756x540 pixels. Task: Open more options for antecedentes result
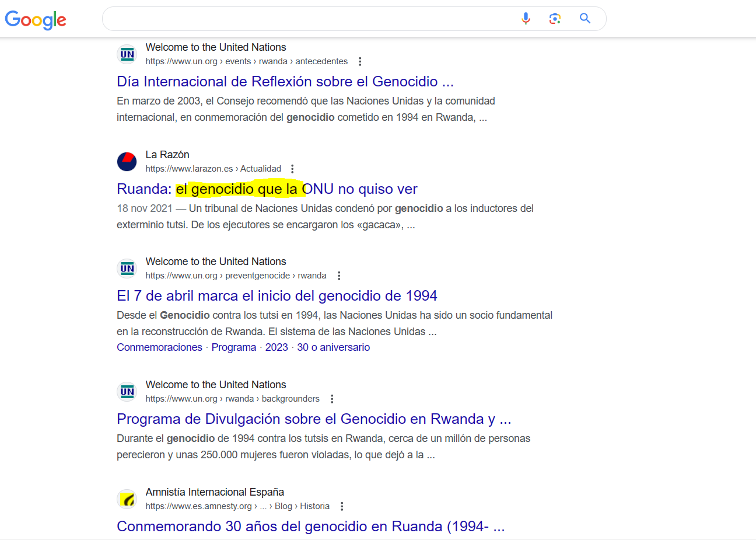(x=360, y=61)
